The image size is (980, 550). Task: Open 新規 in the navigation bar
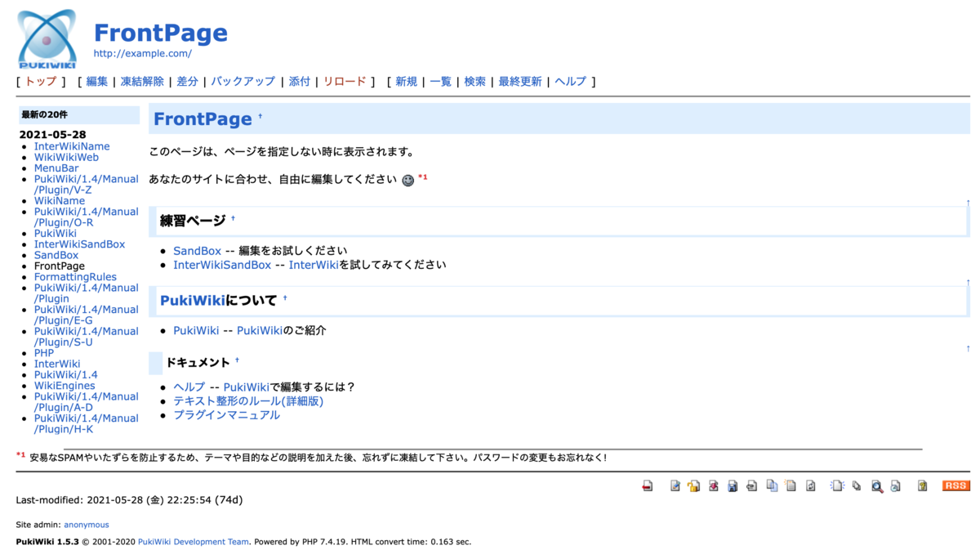406,82
